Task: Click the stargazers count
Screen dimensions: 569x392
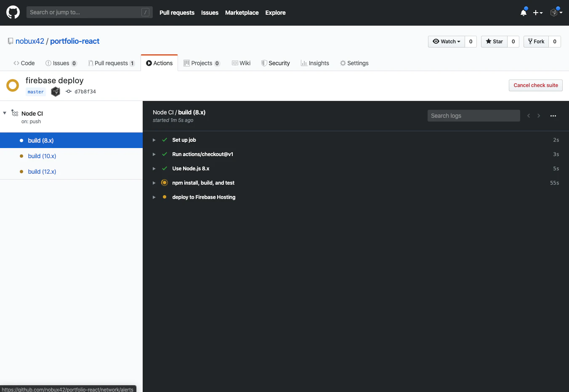Action: click(513, 41)
